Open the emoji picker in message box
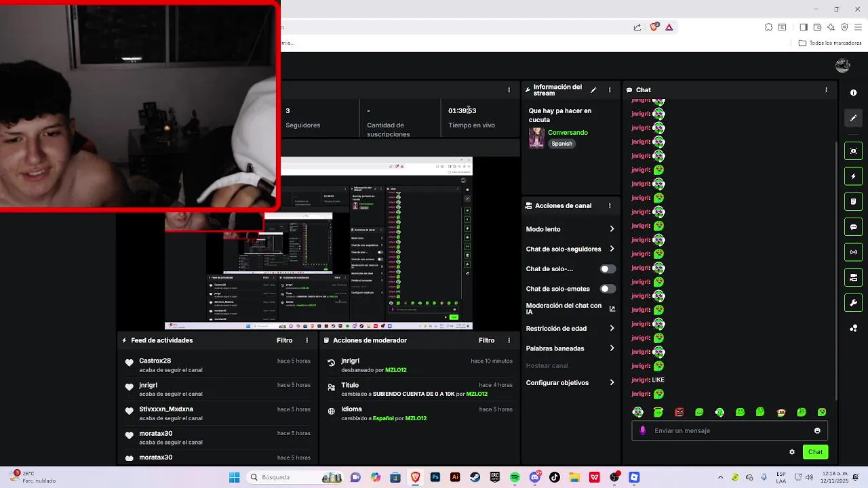 pyautogui.click(x=817, y=430)
